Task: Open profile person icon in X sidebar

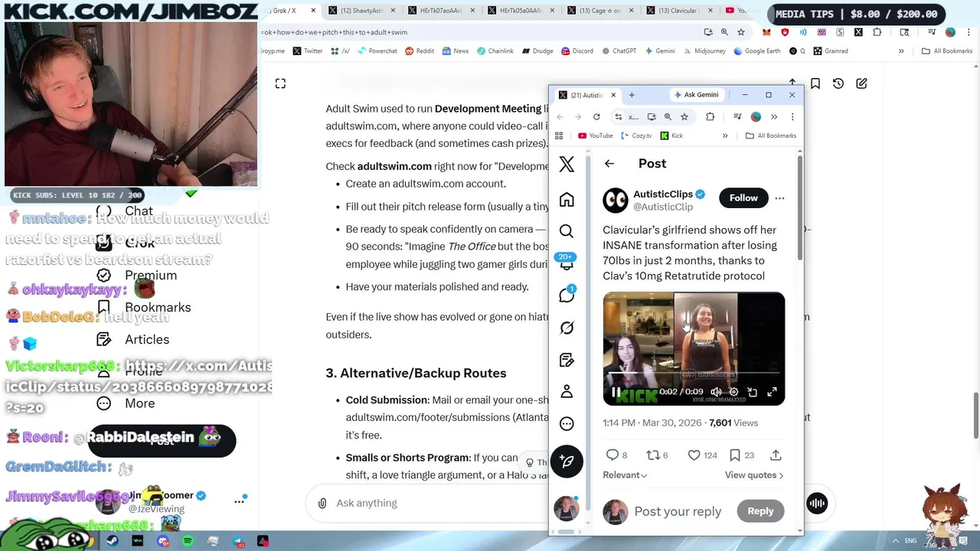Action: (x=567, y=391)
